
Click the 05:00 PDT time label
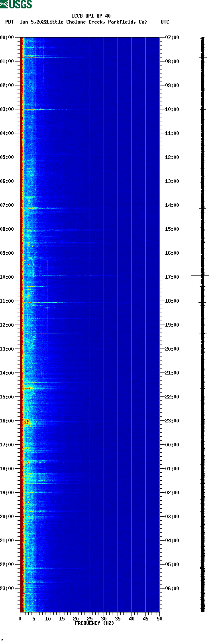[7, 157]
